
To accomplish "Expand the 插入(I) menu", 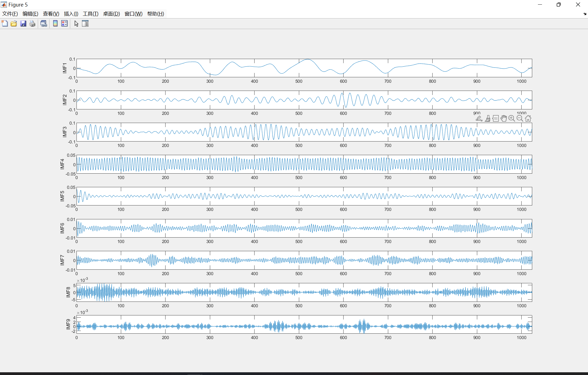I will tap(71, 14).
